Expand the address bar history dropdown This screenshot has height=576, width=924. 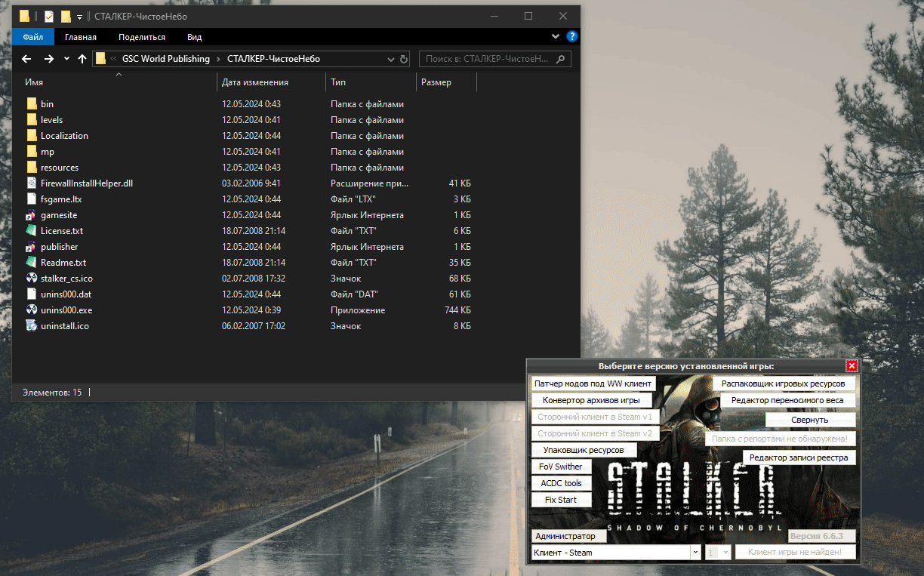(390, 59)
